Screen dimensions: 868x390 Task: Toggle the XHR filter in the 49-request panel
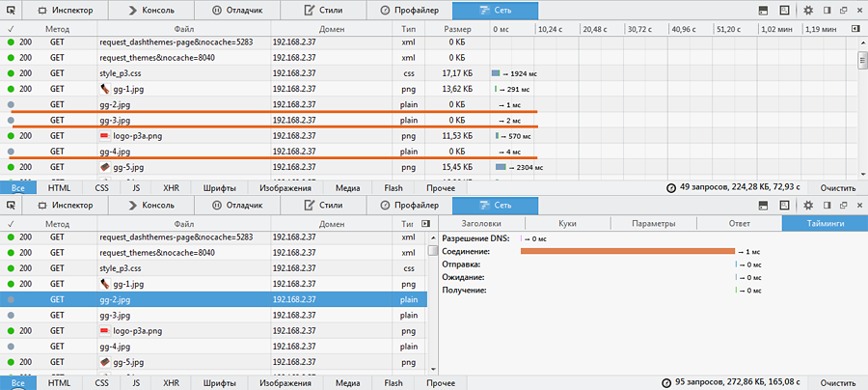(x=171, y=188)
